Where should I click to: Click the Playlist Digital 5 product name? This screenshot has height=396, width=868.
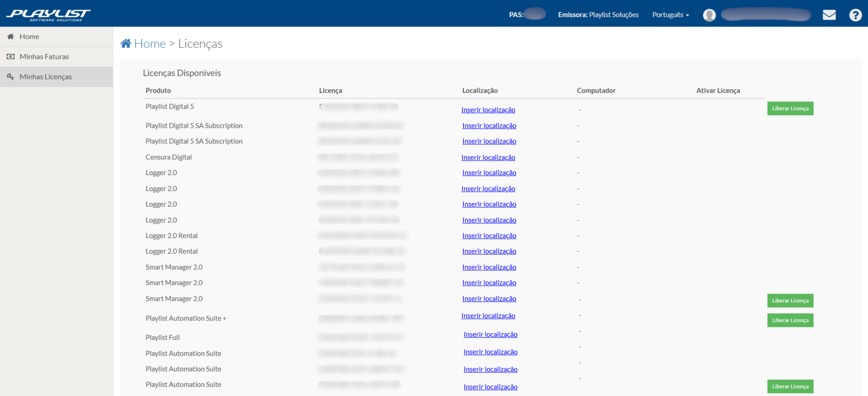(170, 107)
